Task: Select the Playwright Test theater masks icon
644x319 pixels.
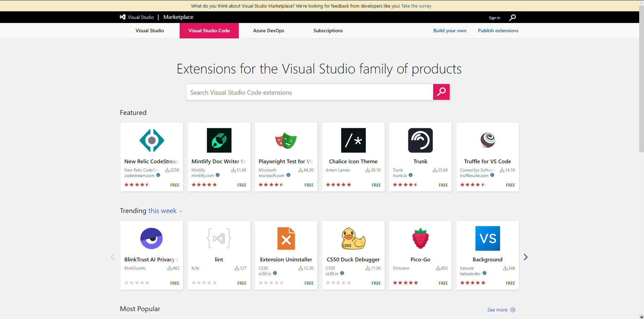Action: click(x=286, y=140)
